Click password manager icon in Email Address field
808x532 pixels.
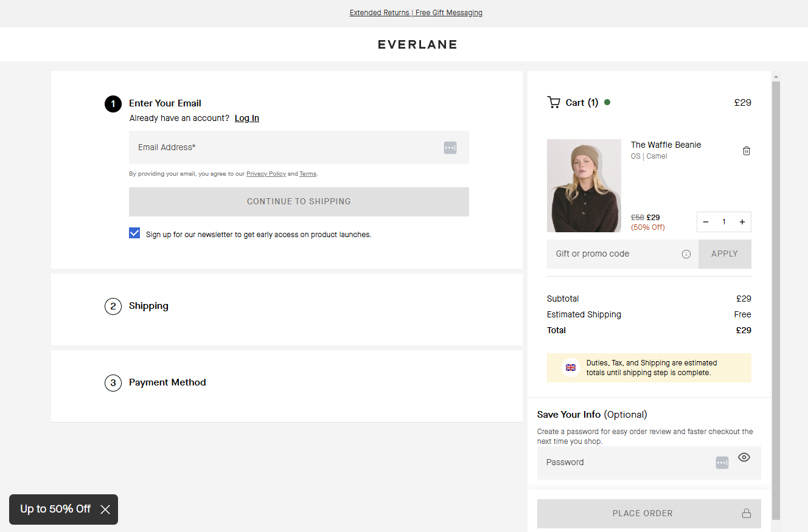[450, 148]
